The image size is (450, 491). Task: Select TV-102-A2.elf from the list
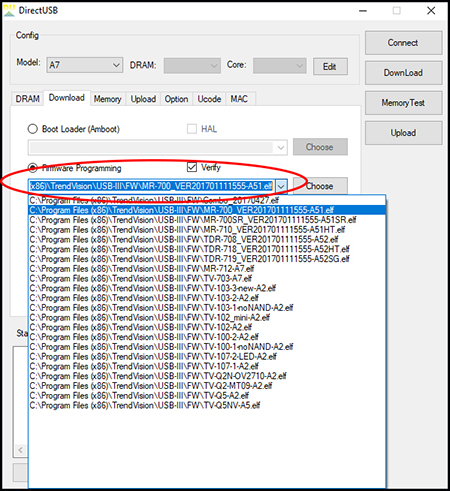click(x=207, y=327)
